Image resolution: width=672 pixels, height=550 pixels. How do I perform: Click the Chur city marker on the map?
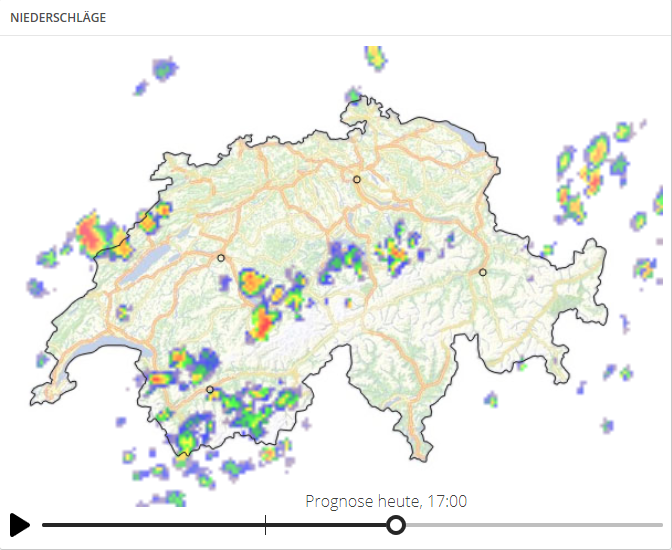(x=483, y=272)
